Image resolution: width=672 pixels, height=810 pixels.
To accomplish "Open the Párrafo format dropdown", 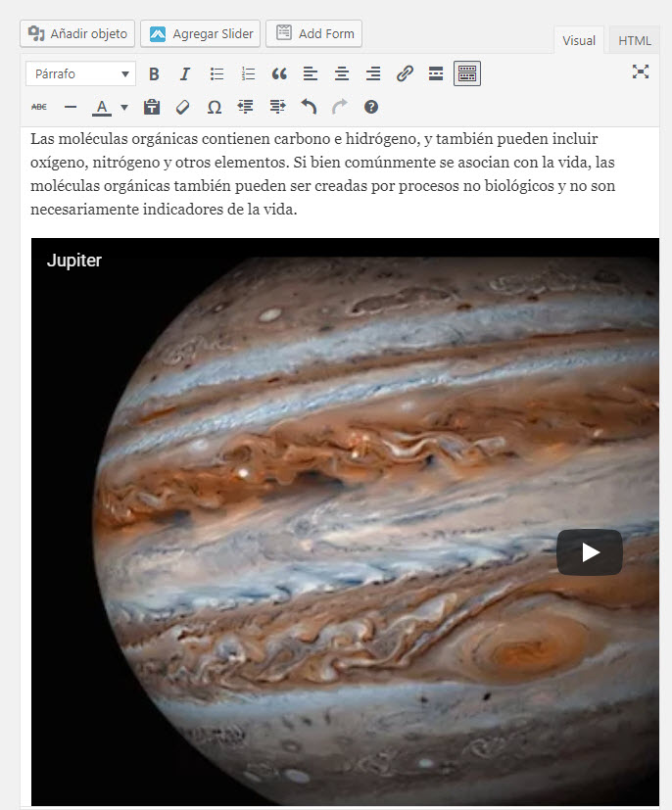I will [80, 73].
